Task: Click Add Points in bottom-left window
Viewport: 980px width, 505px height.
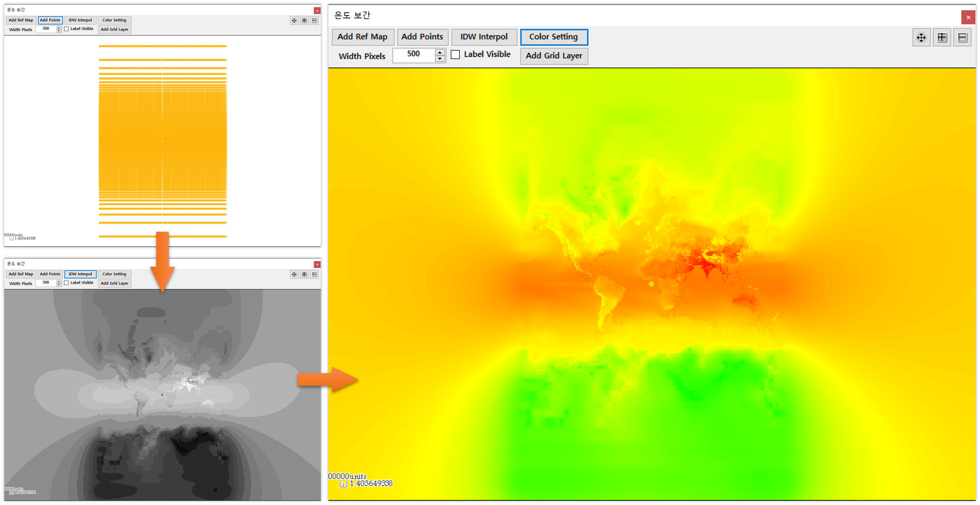Action: [50, 274]
